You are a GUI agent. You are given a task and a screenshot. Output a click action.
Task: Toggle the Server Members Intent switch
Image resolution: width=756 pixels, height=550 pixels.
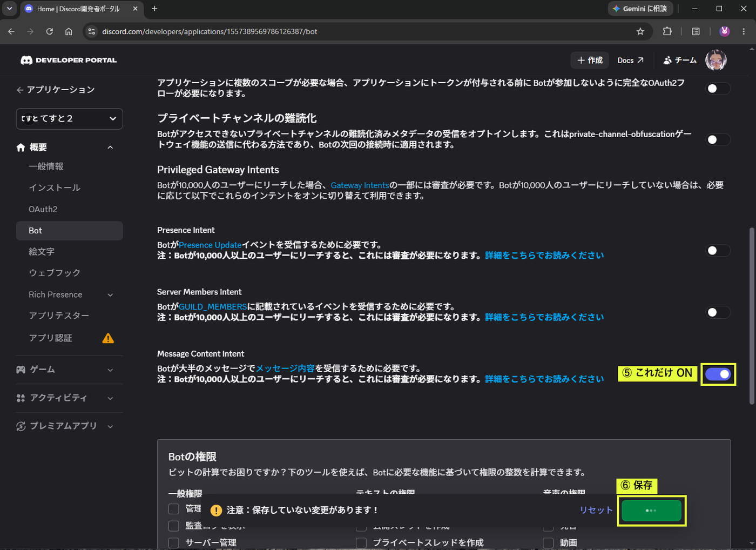point(718,312)
